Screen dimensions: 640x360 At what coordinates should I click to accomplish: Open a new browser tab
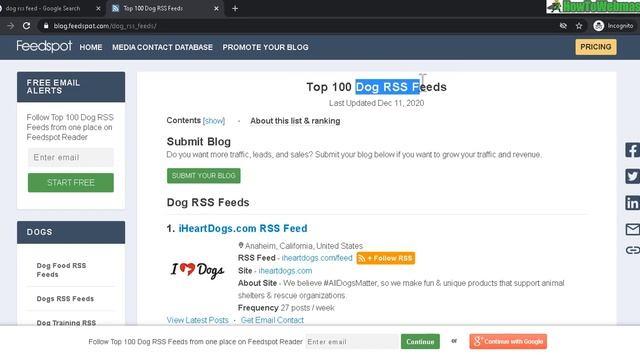235,8
